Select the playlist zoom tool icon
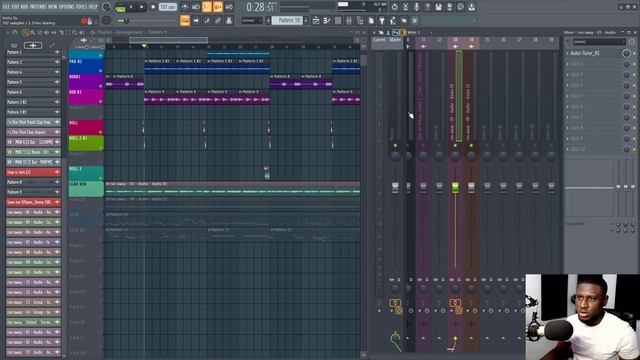 coord(75,32)
